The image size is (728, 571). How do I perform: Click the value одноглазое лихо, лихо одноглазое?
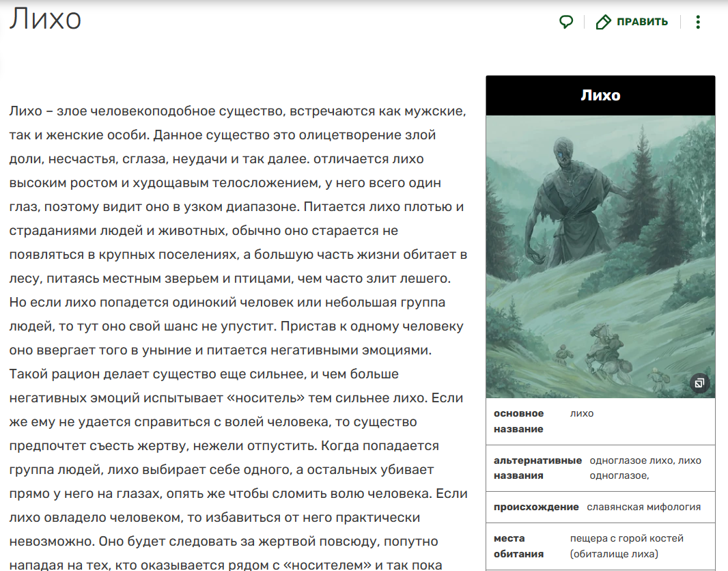coord(645,468)
